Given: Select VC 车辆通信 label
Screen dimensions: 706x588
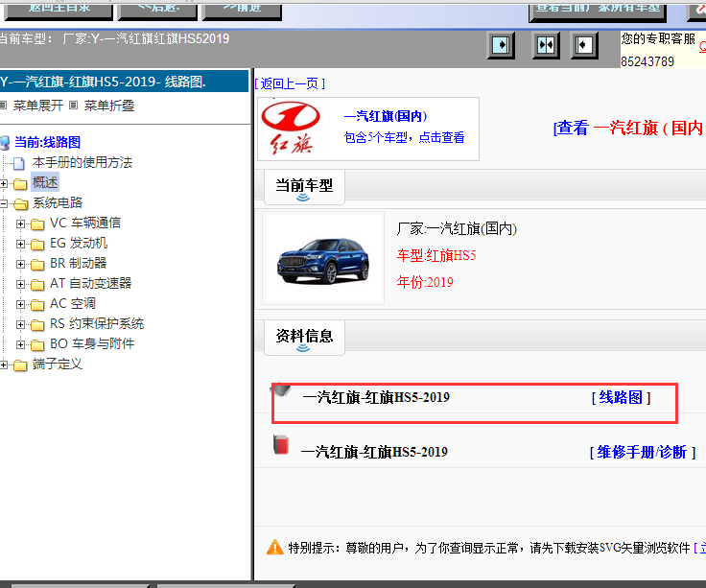Looking at the screenshot, I should coord(85,223).
